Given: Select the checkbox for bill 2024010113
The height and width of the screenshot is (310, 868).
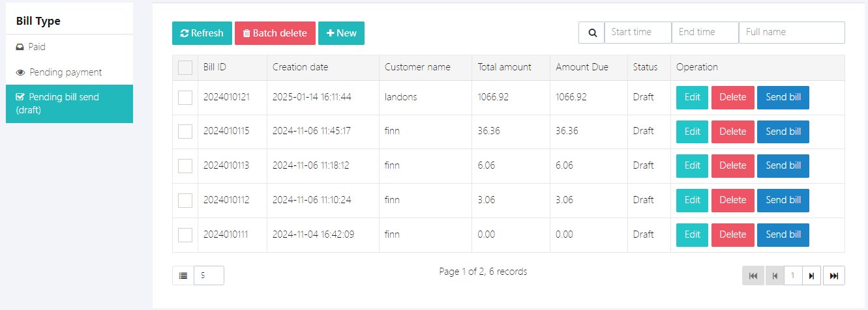Looking at the screenshot, I should 185,166.
